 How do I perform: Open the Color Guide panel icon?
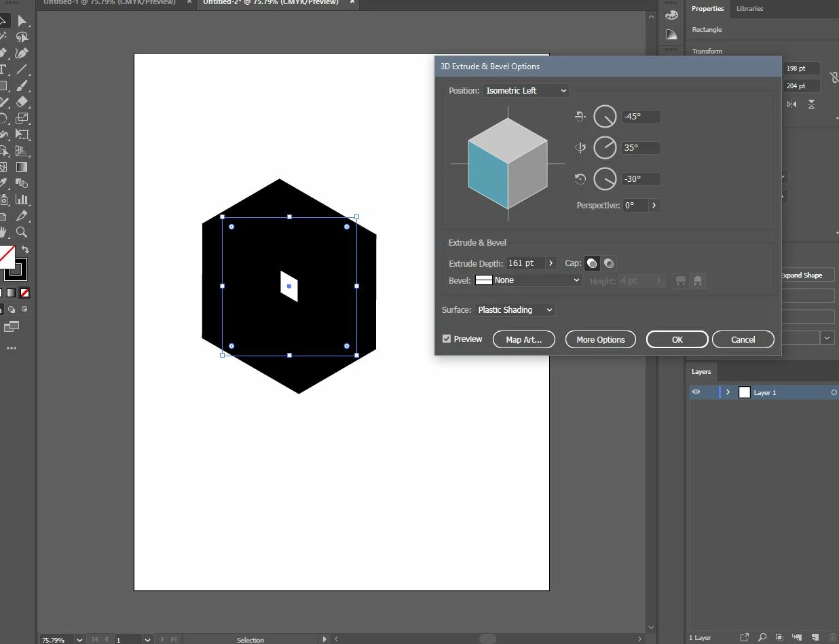point(671,35)
